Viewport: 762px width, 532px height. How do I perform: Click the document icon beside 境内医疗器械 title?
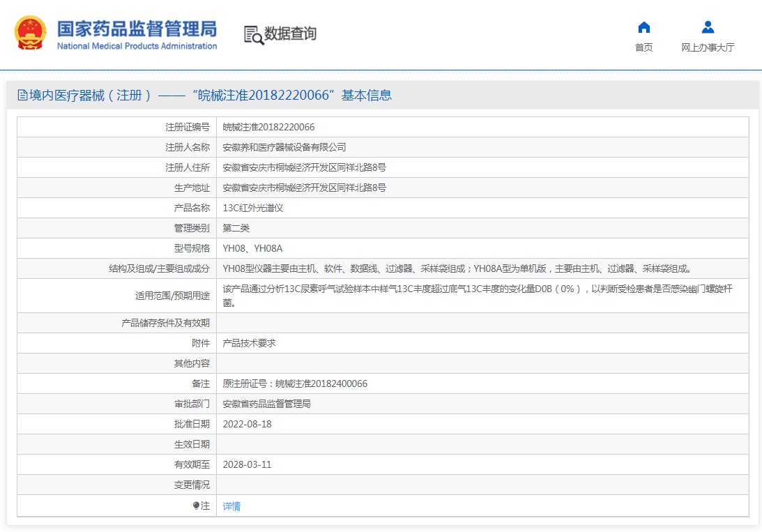click(22, 96)
